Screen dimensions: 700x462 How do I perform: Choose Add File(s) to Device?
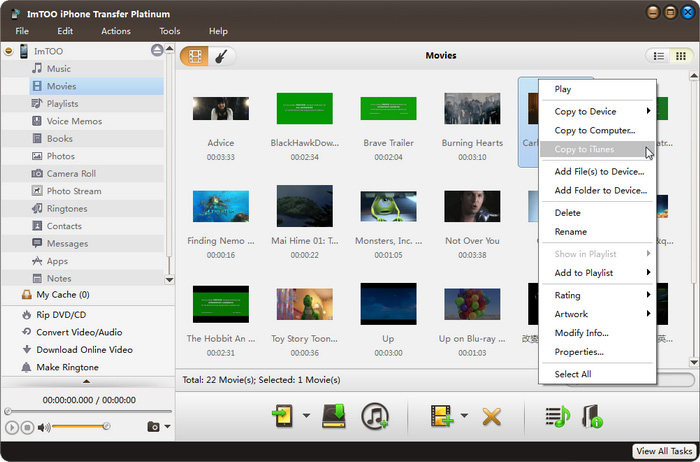(597, 171)
